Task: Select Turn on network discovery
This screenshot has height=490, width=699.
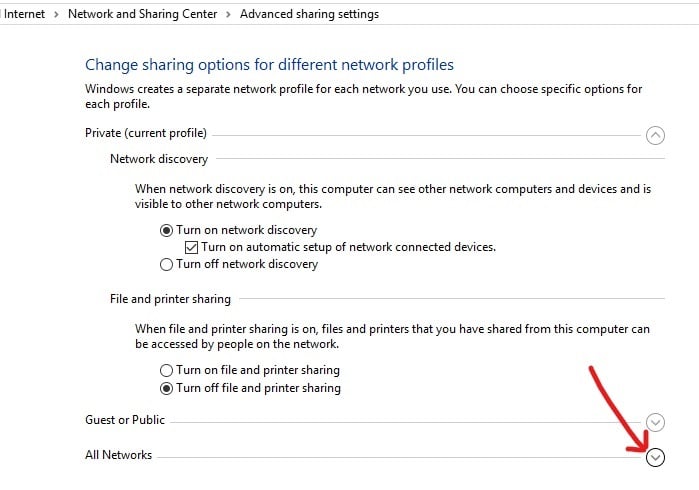Action: [167, 229]
